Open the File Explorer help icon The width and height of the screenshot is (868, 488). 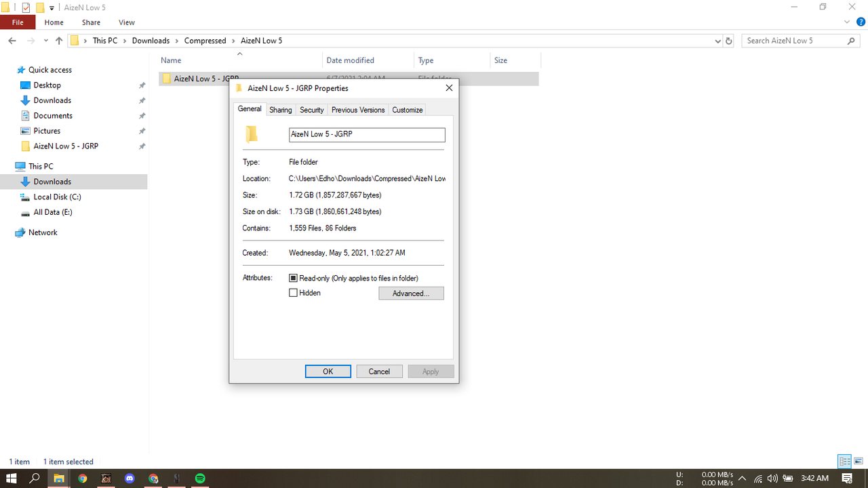coord(861,22)
